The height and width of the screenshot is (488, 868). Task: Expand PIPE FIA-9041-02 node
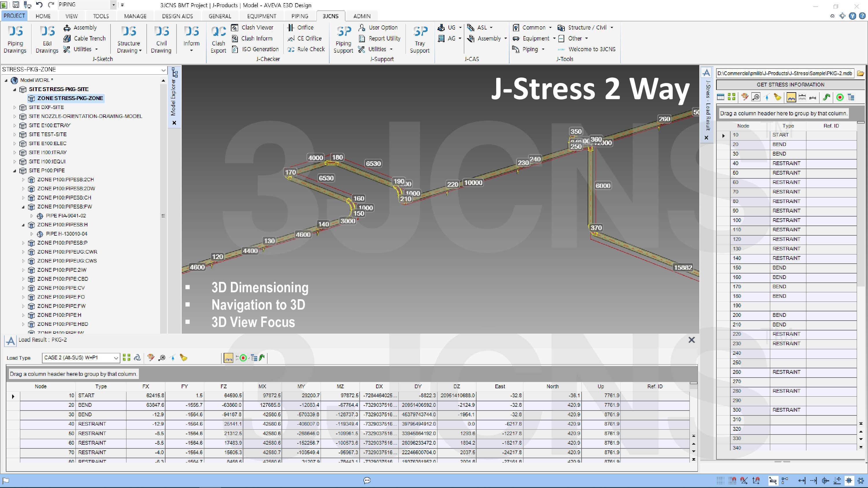tap(32, 216)
